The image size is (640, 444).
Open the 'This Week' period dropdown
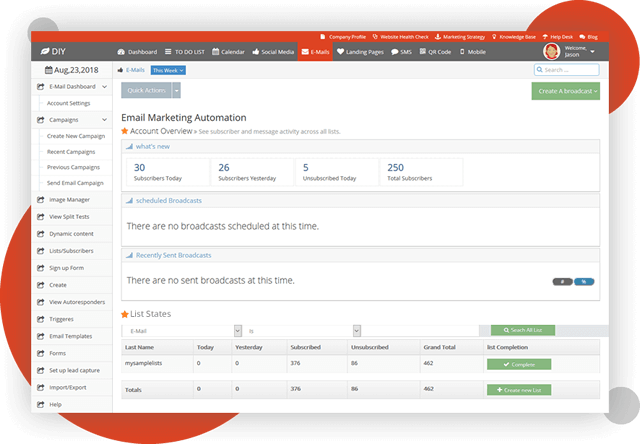click(x=168, y=71)
